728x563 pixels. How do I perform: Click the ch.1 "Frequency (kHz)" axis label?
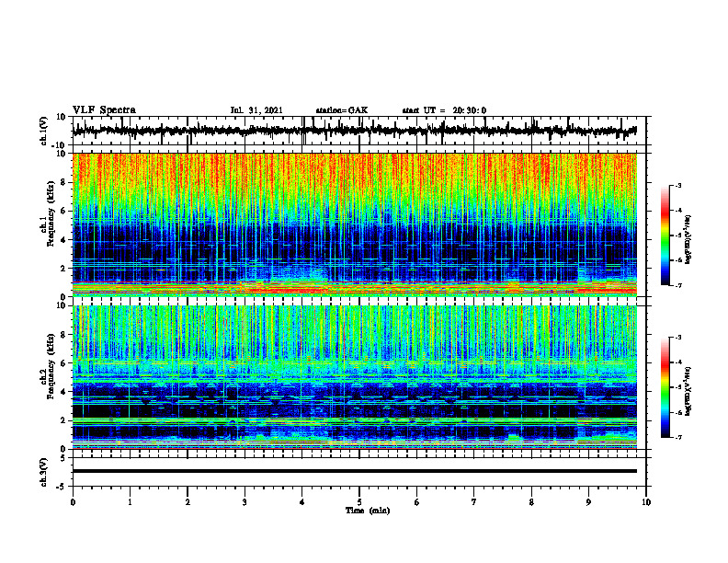51,213
